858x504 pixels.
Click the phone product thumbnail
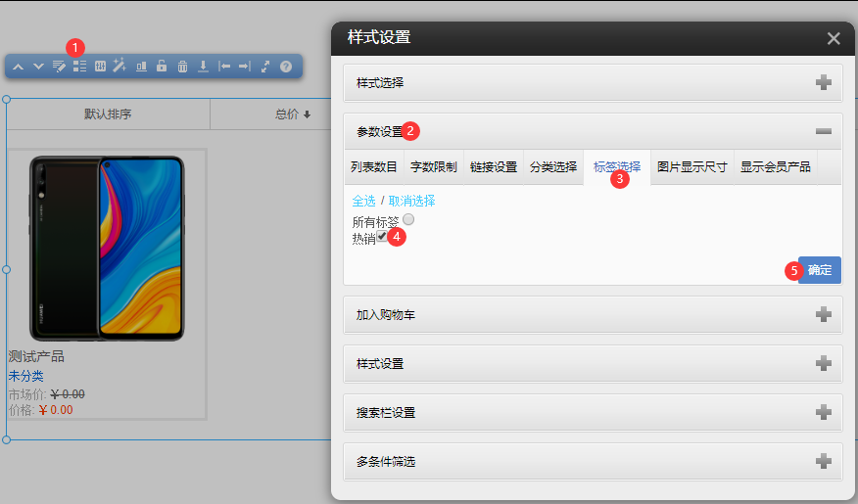point(106,247)
